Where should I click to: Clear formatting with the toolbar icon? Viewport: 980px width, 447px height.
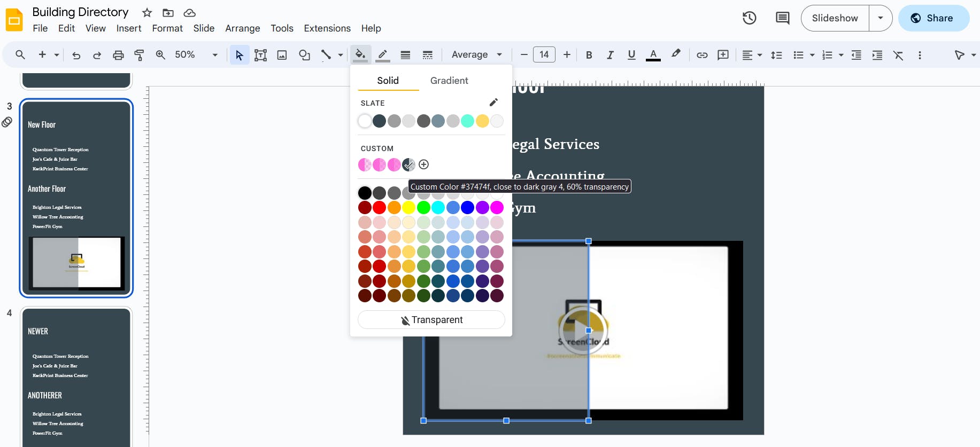898,55
